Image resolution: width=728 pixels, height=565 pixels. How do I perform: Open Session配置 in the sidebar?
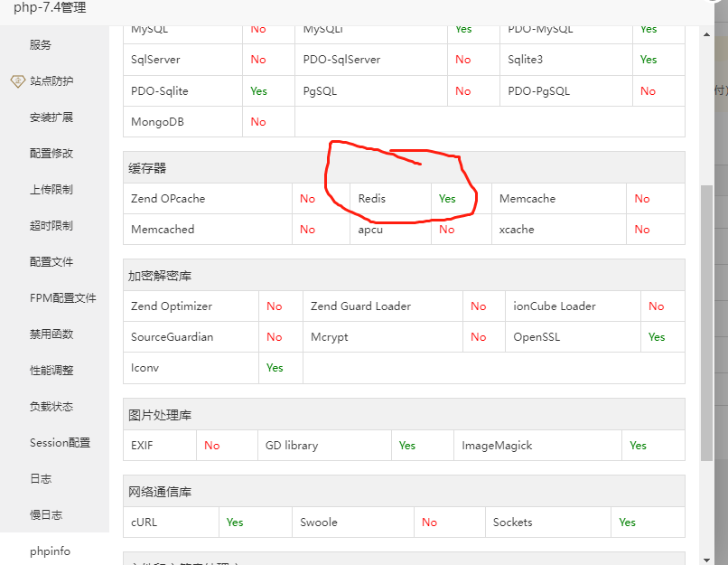click(x=60, y=443)
